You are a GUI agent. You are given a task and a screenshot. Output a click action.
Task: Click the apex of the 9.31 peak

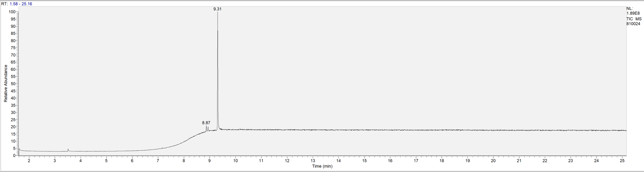218,12
